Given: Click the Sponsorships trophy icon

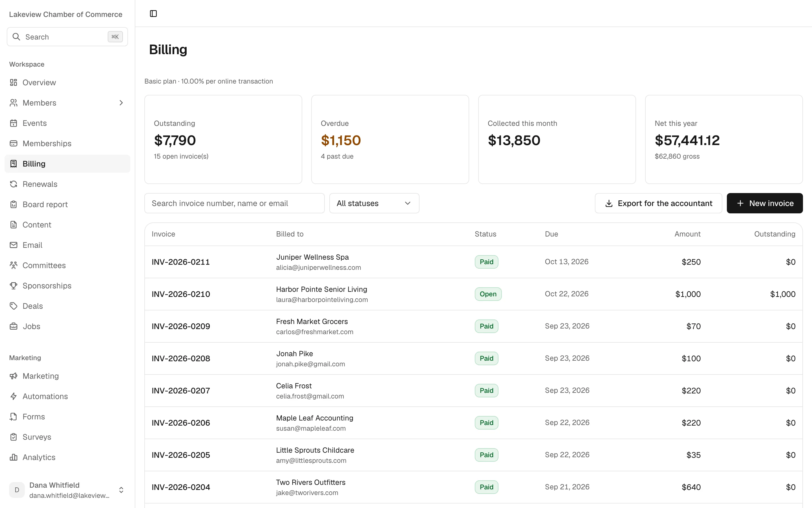Looking at the screenshot, I should click(14, 286).
